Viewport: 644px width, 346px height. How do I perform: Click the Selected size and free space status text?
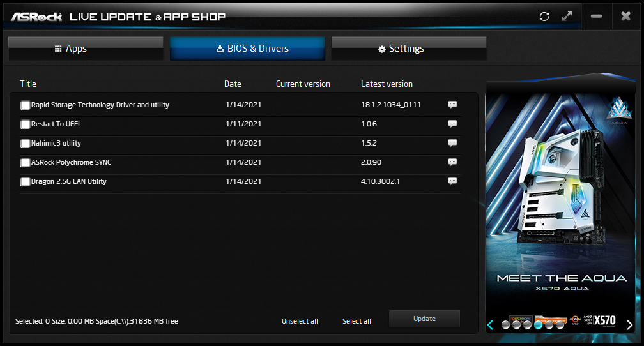[97, 321]
